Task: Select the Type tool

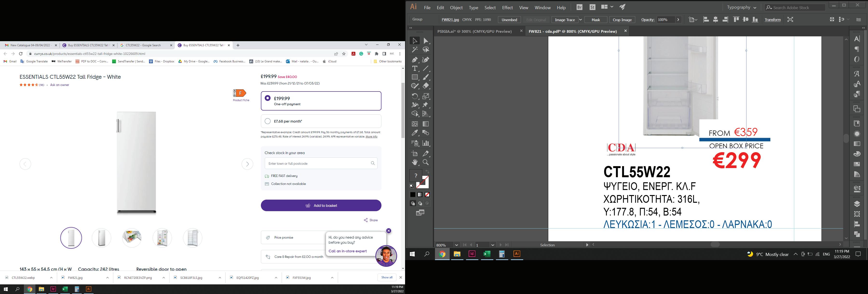Action: pyautogui.click(x=415, y=69)
